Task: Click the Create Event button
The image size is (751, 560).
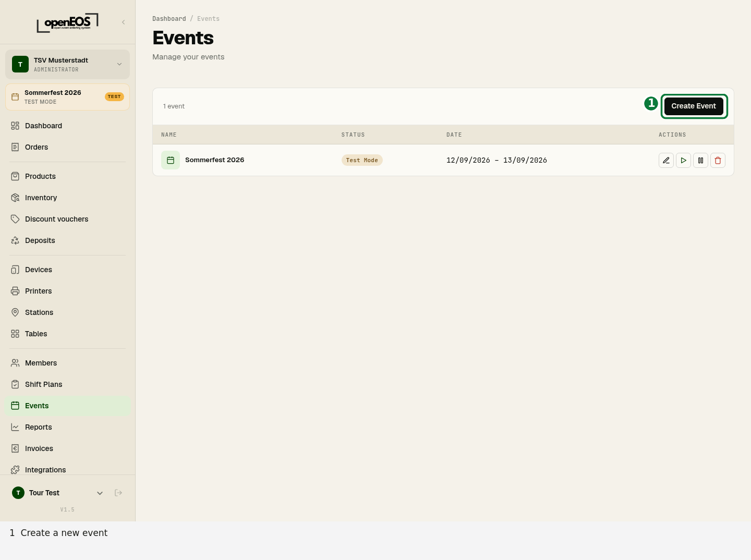Action: 694,106
